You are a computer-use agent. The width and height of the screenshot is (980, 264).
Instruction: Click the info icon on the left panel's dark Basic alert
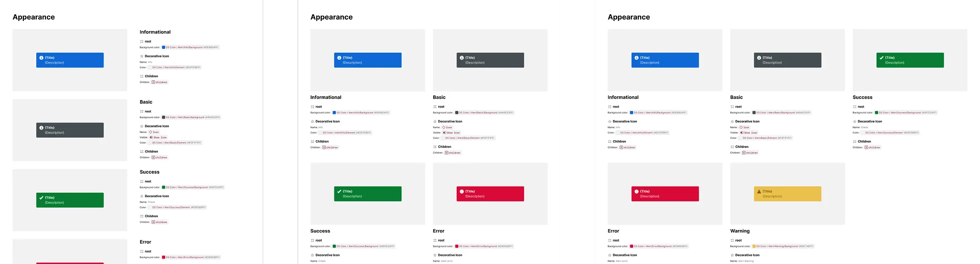point(41,128)
